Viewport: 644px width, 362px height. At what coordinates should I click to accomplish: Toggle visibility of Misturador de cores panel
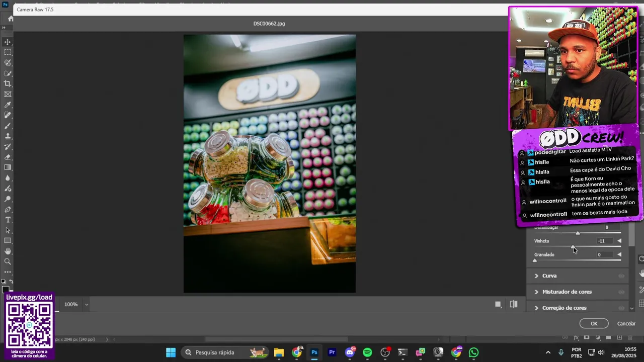pyautogui.click(x=621, y=292)
